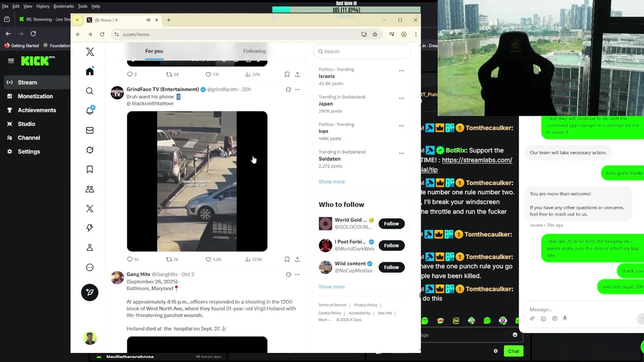Click microphone icon in support chat
The image size is (644, 362).
pyautogui.click(x=565, y=318)
